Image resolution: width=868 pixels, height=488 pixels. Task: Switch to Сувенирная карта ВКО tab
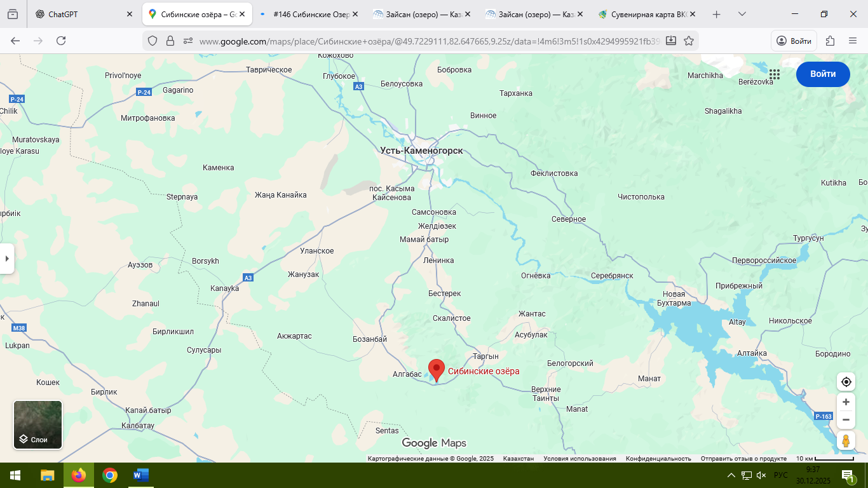645,14
